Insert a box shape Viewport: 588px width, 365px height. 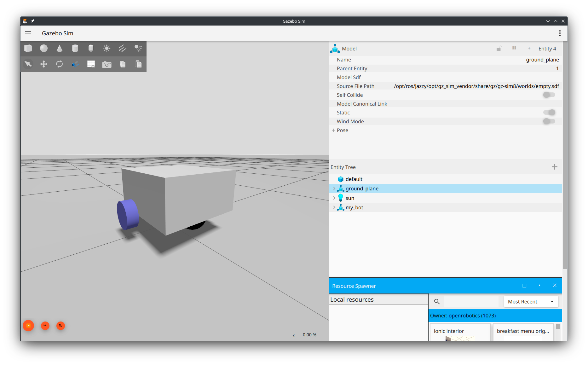click(28, 48)
